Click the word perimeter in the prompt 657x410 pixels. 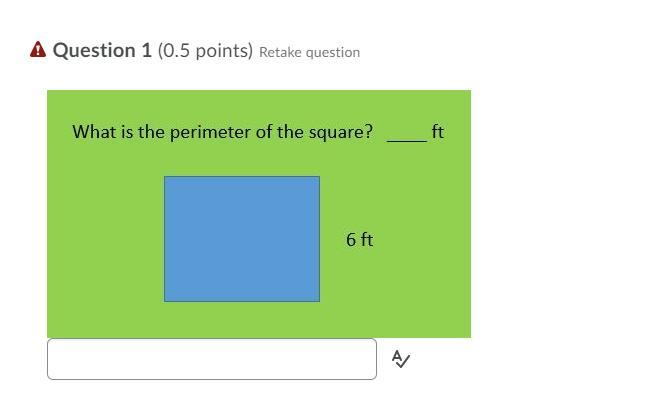pyautogui.click(x=210, y=132)
